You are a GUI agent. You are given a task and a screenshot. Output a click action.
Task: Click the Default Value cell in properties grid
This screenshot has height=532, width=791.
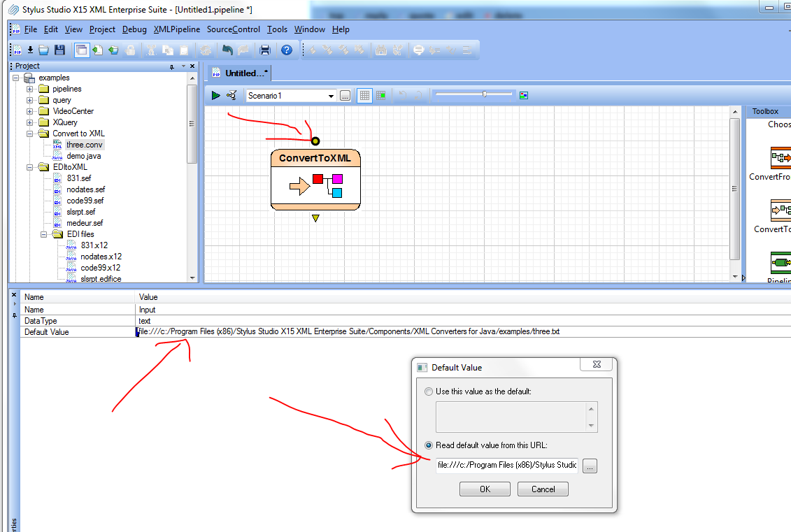coord(463,332)
